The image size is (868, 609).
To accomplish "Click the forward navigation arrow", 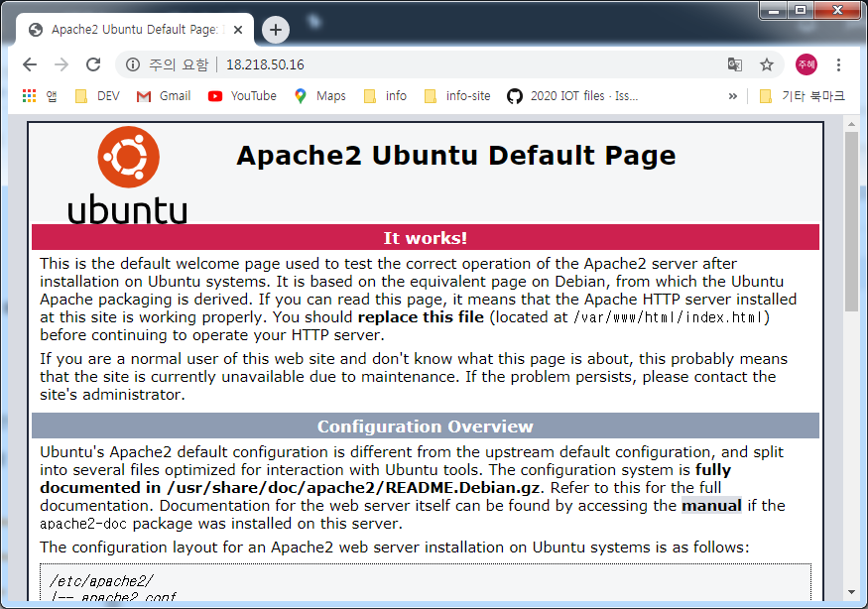I will [x=62, y=64].
